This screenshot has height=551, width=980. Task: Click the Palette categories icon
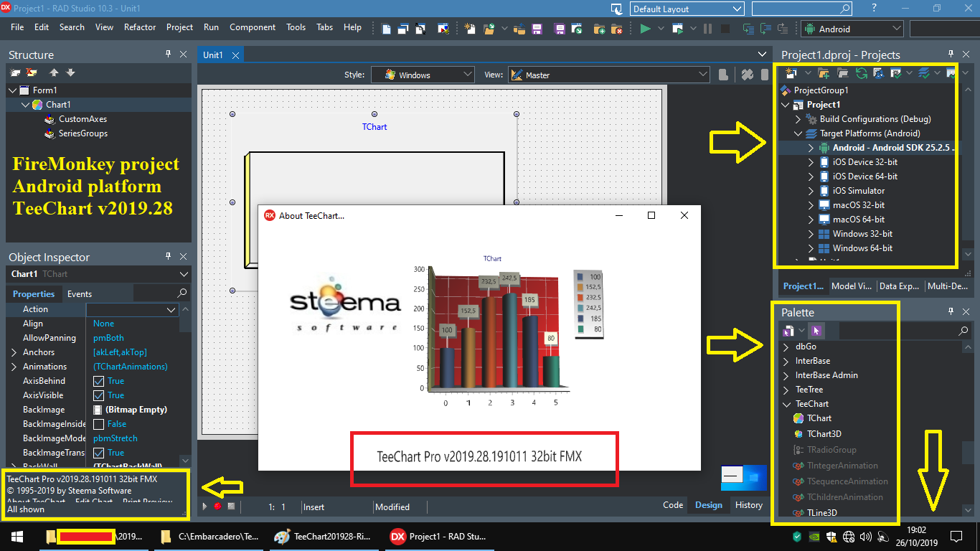tap(788, 331)
